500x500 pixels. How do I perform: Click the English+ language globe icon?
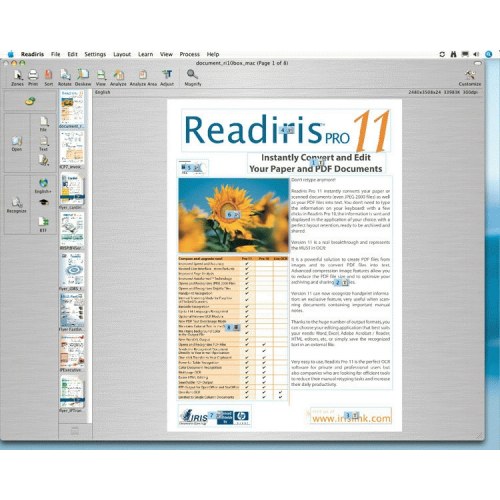coord(43,186)
